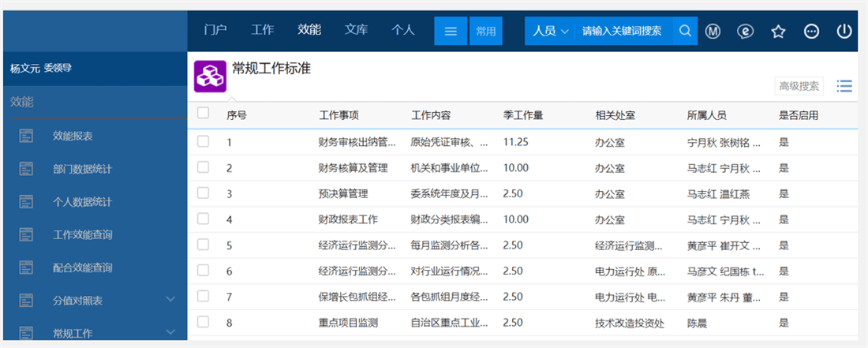Click the purple cubes module icon
This screenshot has width=868, height=348.
click(210, 77)
